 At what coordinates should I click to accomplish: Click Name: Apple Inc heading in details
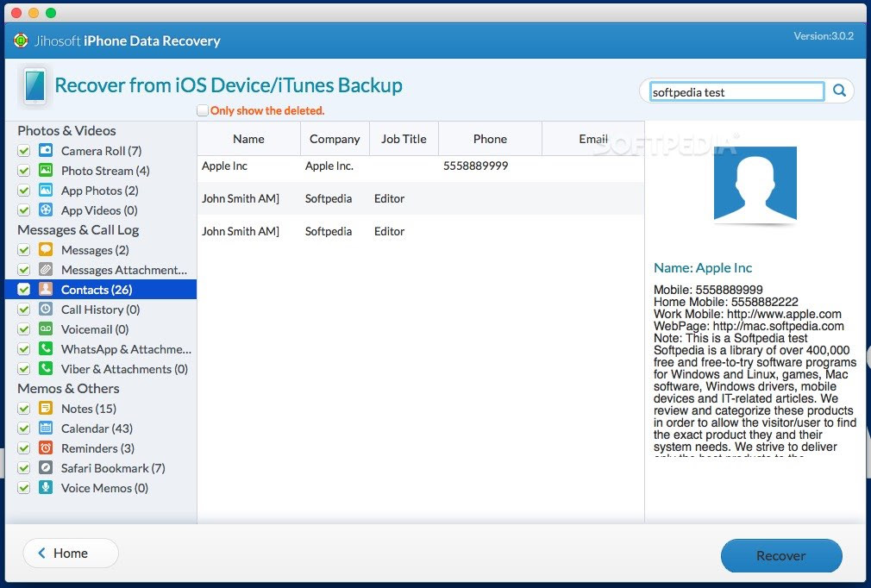pos(703,267)
